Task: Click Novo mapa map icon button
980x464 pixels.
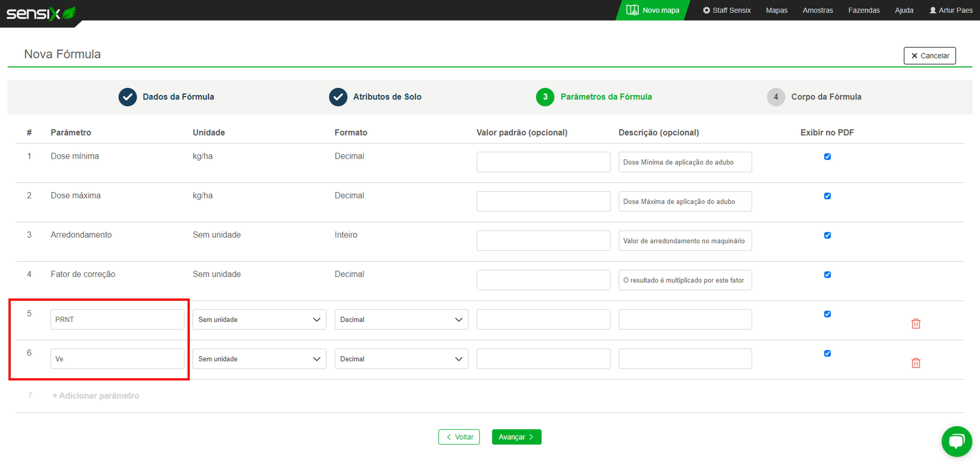Action: [x=652, y=10]
